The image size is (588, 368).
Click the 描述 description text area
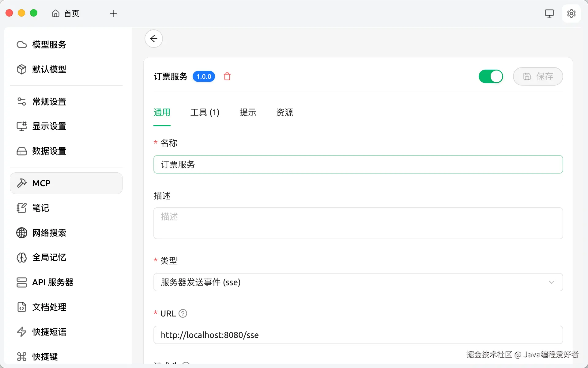coord(358,223)
